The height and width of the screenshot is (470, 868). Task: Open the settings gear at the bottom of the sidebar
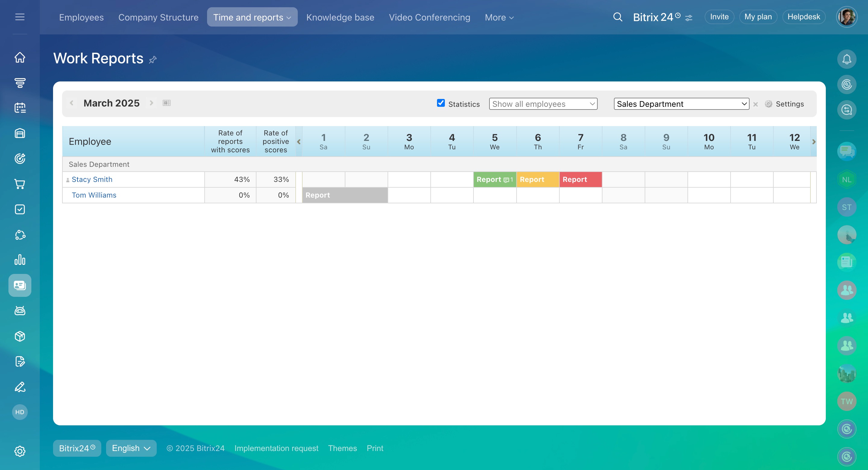[x=20, y=451]
